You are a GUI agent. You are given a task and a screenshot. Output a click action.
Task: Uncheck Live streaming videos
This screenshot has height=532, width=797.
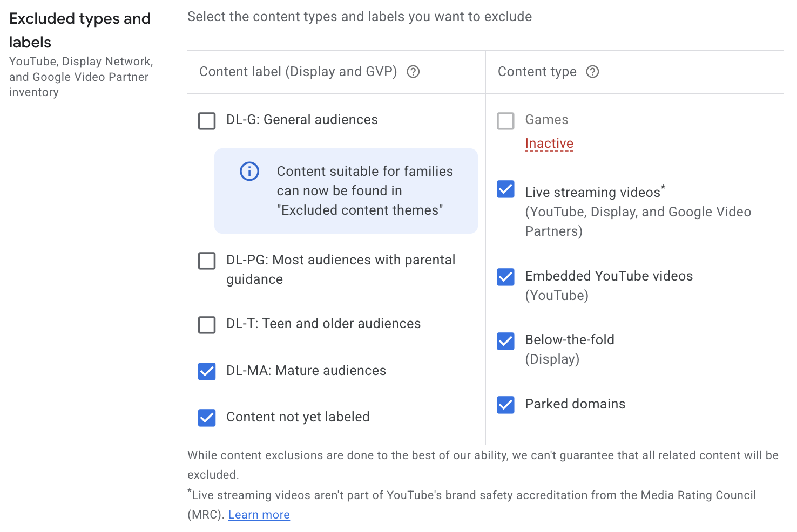pos(505,189)
